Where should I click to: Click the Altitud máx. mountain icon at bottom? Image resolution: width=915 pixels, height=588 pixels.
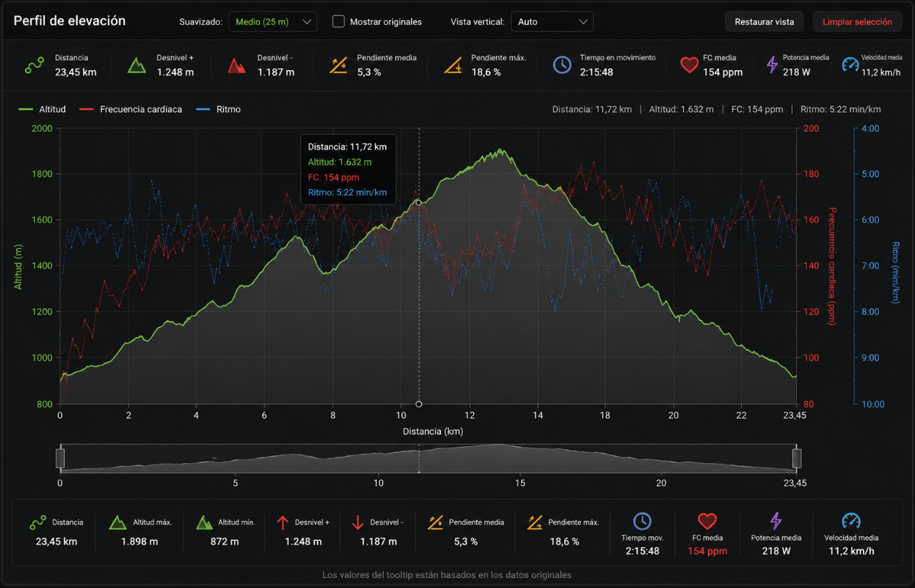118,523
